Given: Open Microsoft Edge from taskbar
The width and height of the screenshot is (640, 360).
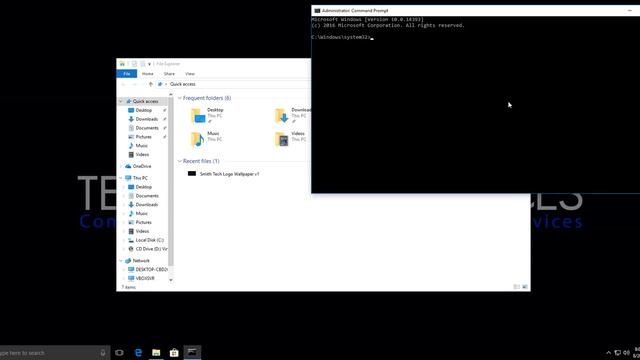Looking at the screenshot, I should [138, 353].
